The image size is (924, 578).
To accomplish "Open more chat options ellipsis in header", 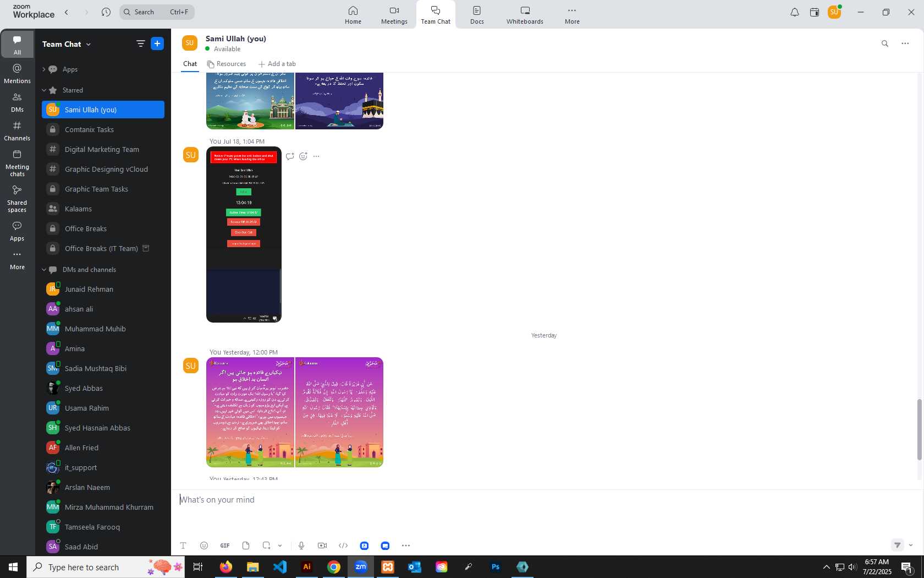I will [905, 43].
